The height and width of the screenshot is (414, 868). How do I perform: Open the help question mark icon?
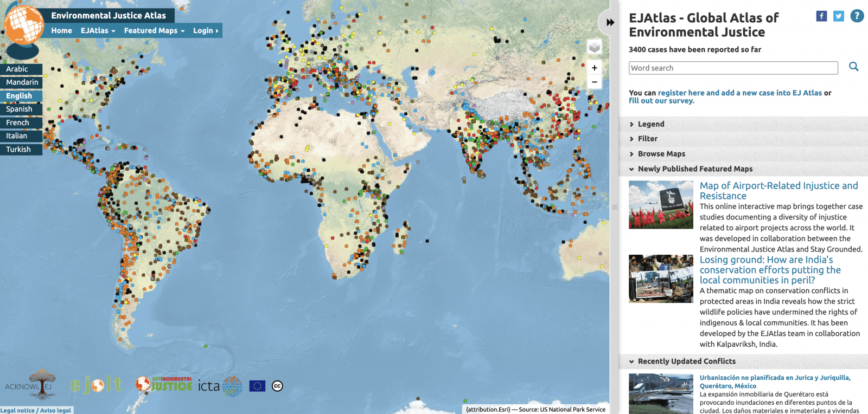point(857,16)
